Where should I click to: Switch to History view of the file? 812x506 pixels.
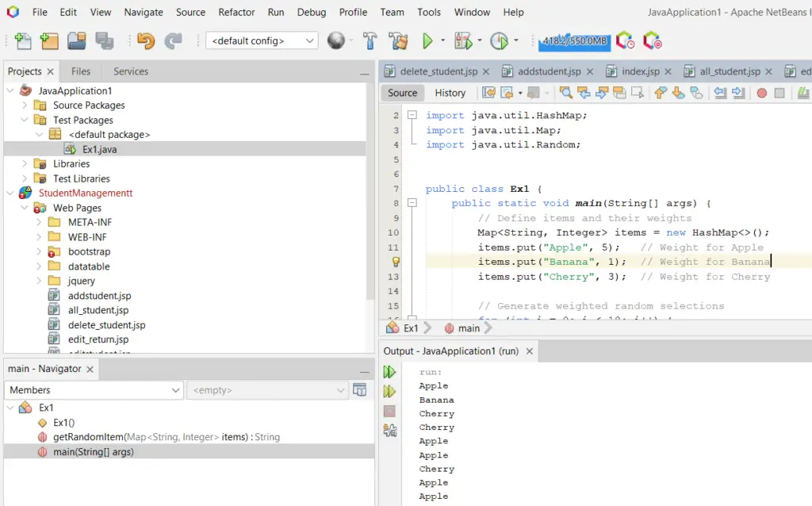click(450, 92)
